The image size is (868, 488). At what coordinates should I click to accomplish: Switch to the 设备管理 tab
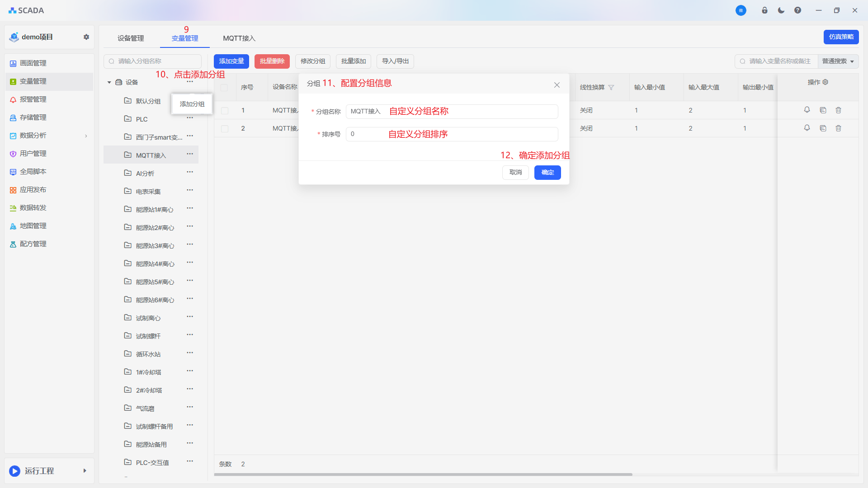pyautogui.click(x=131, y=38)
